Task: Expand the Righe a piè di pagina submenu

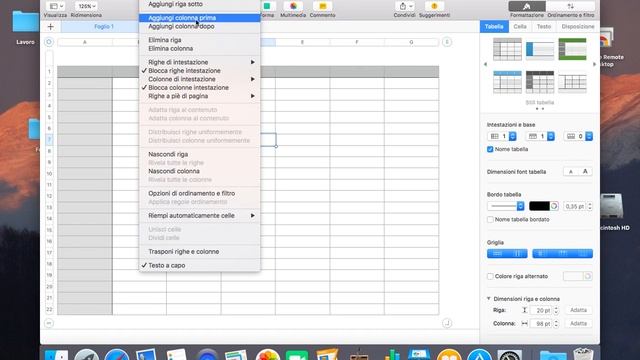Action: (199, 96)
